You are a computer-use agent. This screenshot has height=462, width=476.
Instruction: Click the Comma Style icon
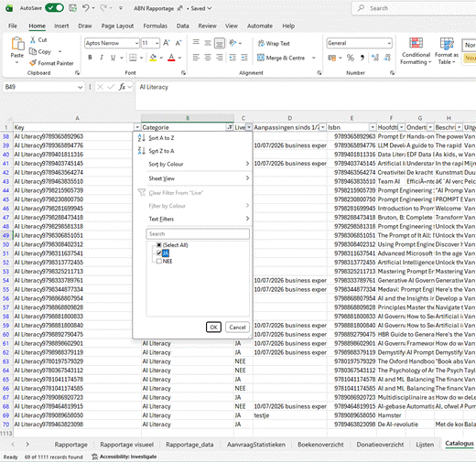pos(362,58)
